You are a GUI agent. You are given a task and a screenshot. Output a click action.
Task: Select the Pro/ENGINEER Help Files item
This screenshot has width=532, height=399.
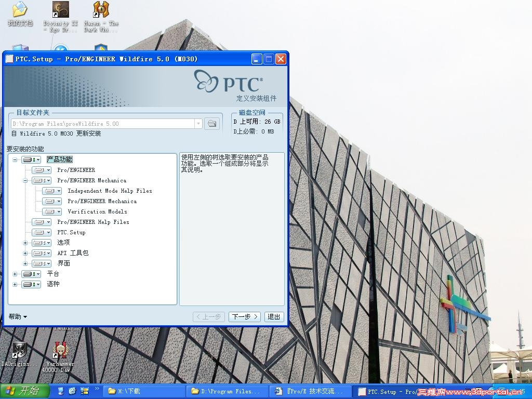click(94, 222)
